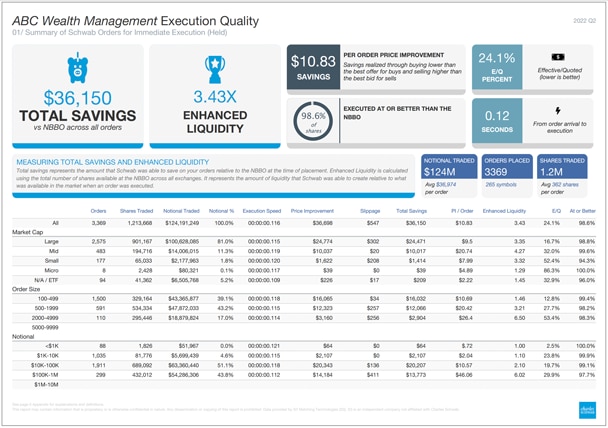This screenshot has height=428, width=608.
Task: Click the piggy bank icon above Total Savings
Action: 78,68
